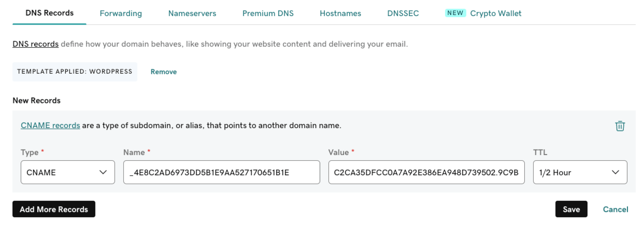Select the Hostnames tab
644x227 pixels.
tap(340, 13)
